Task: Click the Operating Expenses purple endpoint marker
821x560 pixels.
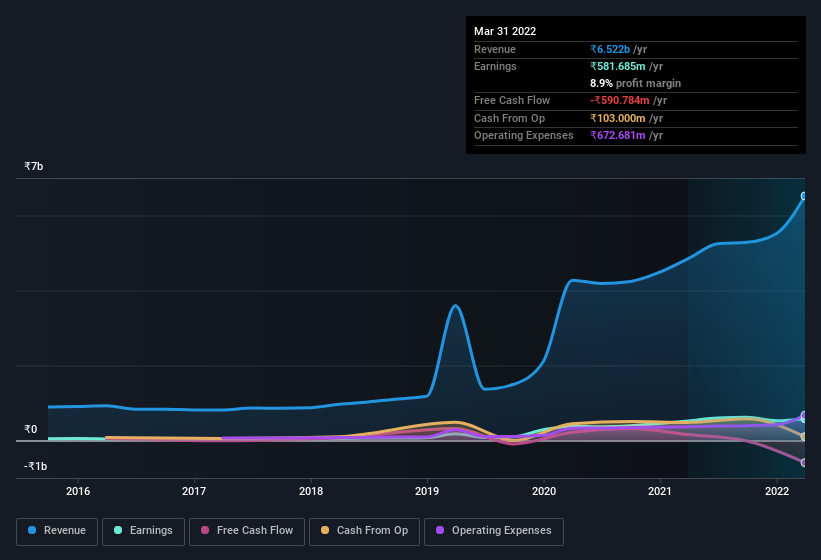Action: (x=804, y=415)
